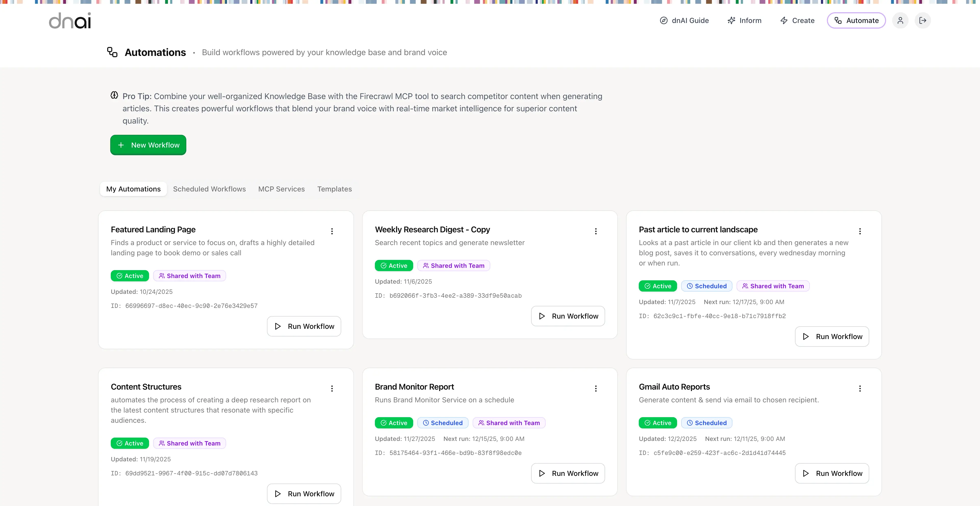Viewport: 980px width, 506px height.
Task: Open the MCP Services tab
Action: [281, 189]
